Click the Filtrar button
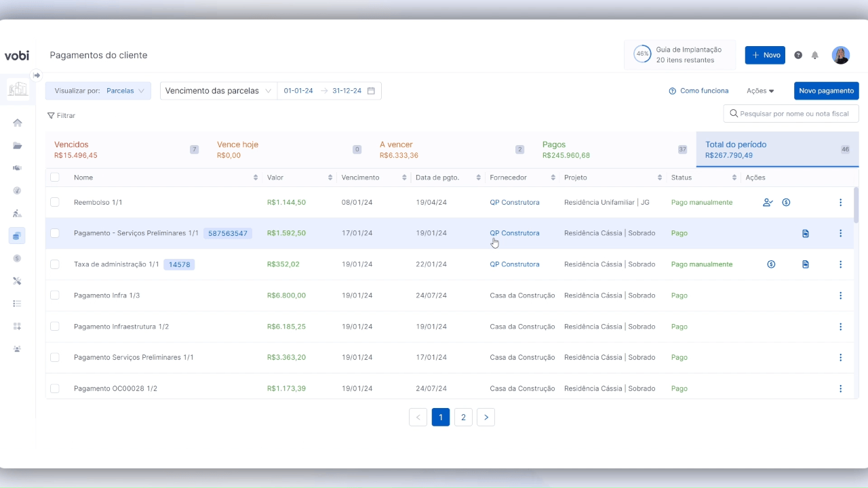The width and height of the screenshot is (868, 488). click(x=61, y=116)
